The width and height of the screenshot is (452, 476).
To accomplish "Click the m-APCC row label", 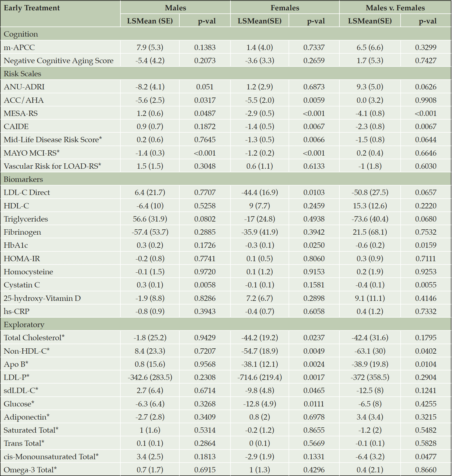I will click(19, 47).
